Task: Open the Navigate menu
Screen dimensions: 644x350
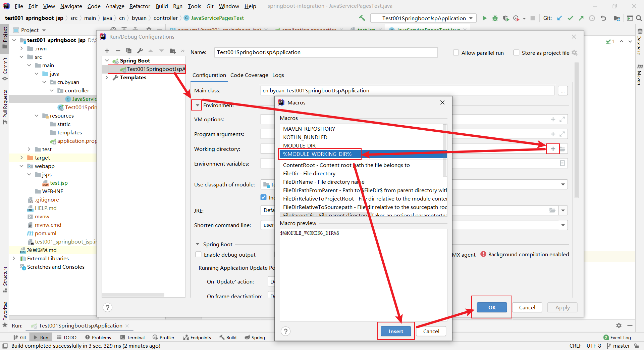Action: 71,6
